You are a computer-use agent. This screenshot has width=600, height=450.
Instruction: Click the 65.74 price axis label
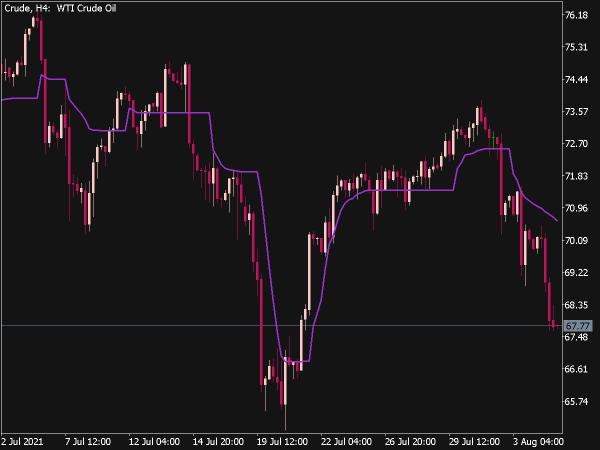pyautogui.click(x=576, y=401)
